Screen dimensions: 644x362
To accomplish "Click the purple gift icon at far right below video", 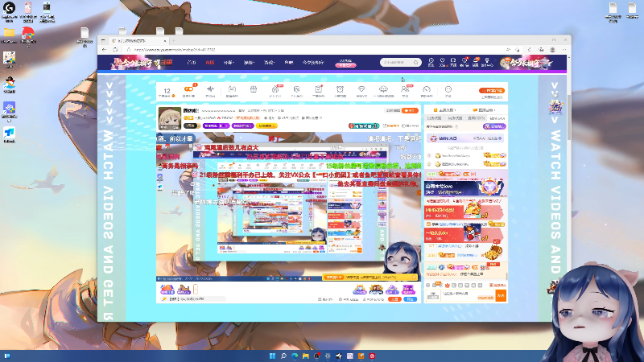I will (x=408, y=290).
